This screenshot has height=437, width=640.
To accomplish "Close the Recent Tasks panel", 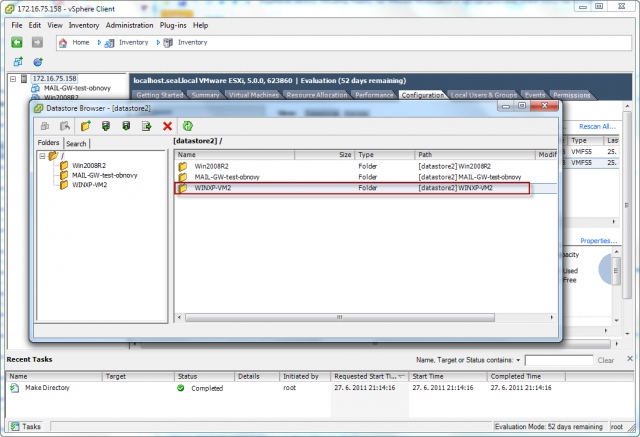I will 630,359.
